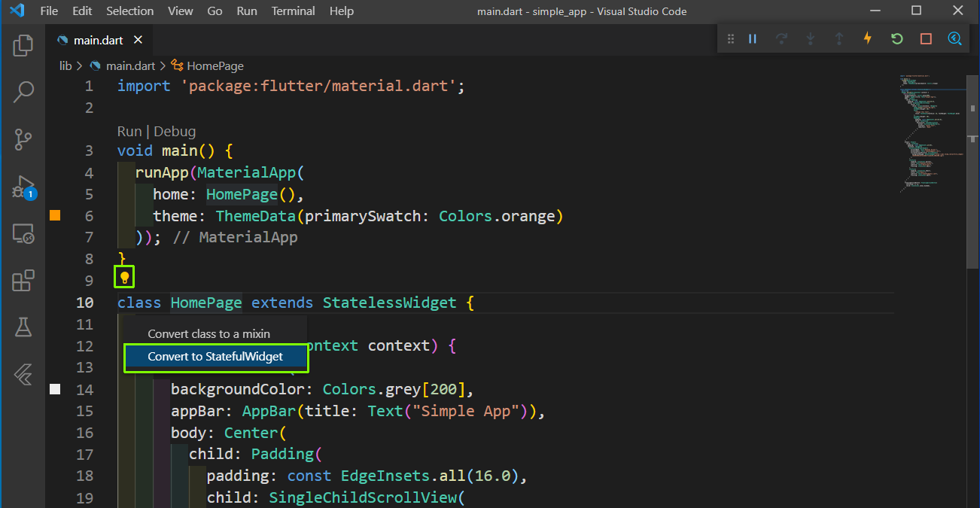The width and height of the screenshot is (980, 508).
Task: Click the Debug code lens link
Action: click(x=175, y=131)
